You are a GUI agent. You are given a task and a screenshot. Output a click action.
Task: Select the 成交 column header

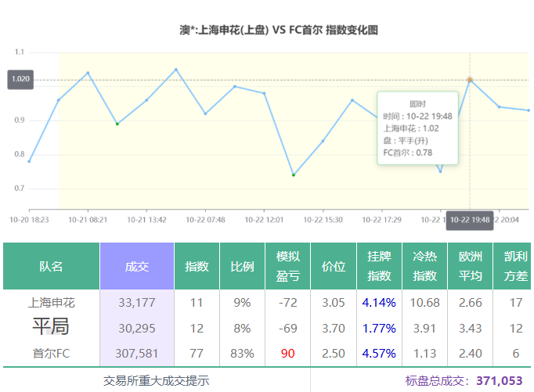pos(137,266)
